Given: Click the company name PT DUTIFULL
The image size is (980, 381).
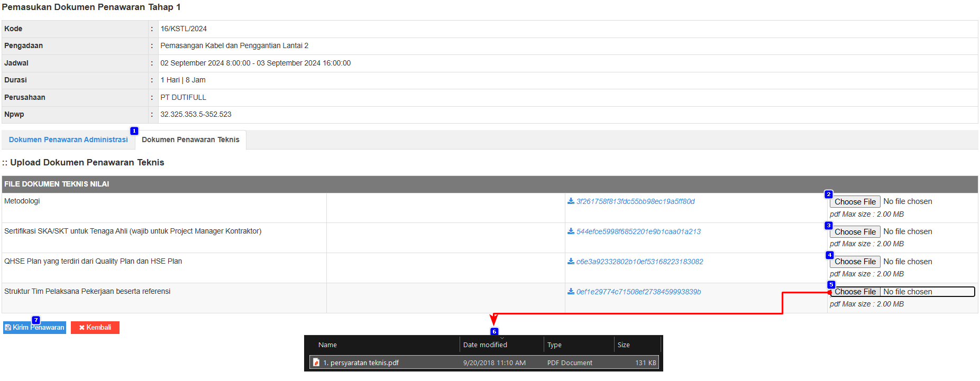Looking at the screenshot, I should tap(183, 97).
